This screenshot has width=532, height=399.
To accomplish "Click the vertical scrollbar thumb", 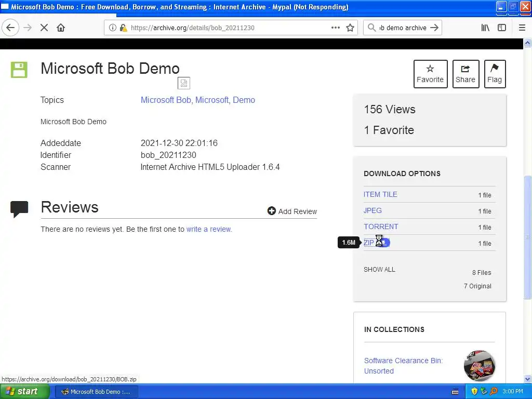I will pyautogui.click(x=528, y=237).
